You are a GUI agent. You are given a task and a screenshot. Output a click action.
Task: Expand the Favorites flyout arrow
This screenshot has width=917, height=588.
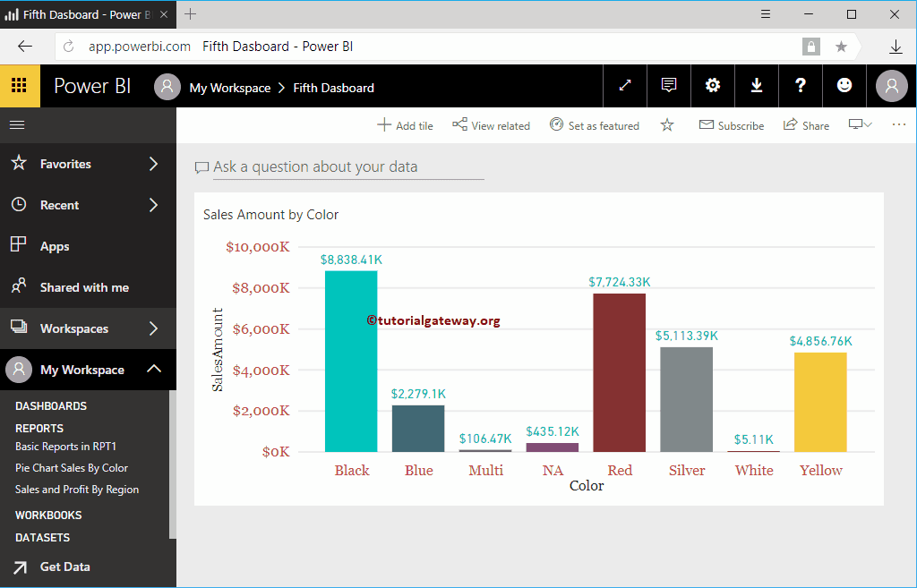pyautogui.click(x=153, y=164)
